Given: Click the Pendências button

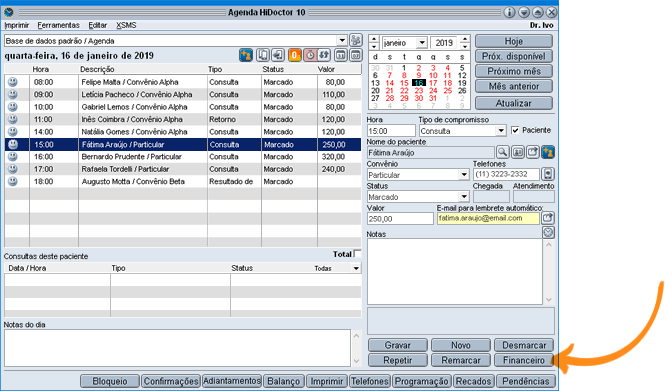Looking at the screenshot, I should tap(525, 381).
